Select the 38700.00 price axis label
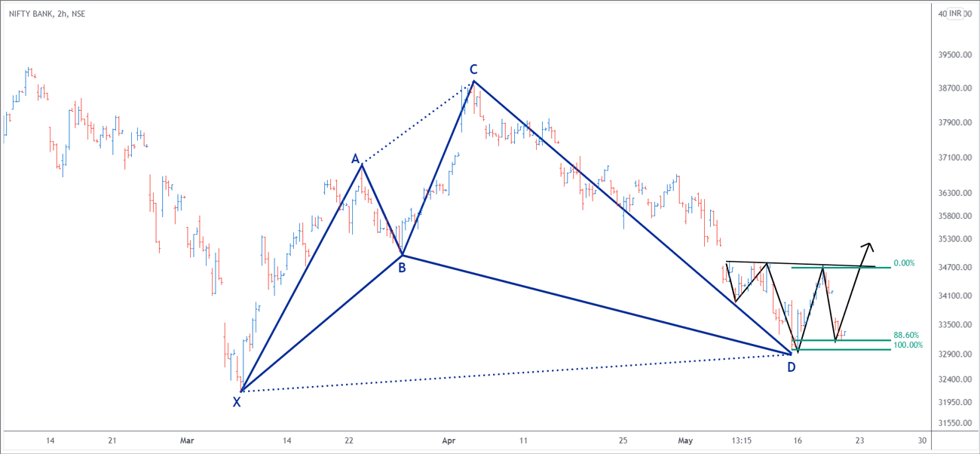 954,88
